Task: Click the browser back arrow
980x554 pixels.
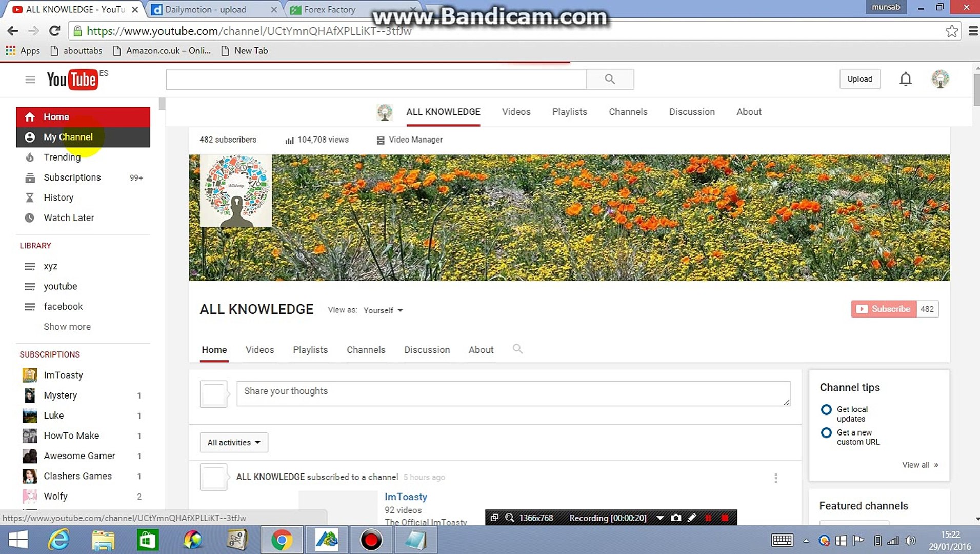Action: 13,31
